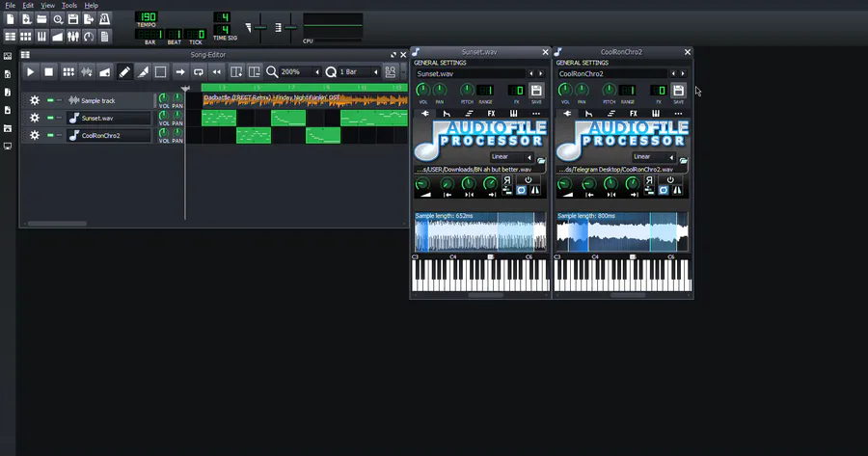
Task: Mute the CoolRonChro2 track
Action: (x=50, y=135)
